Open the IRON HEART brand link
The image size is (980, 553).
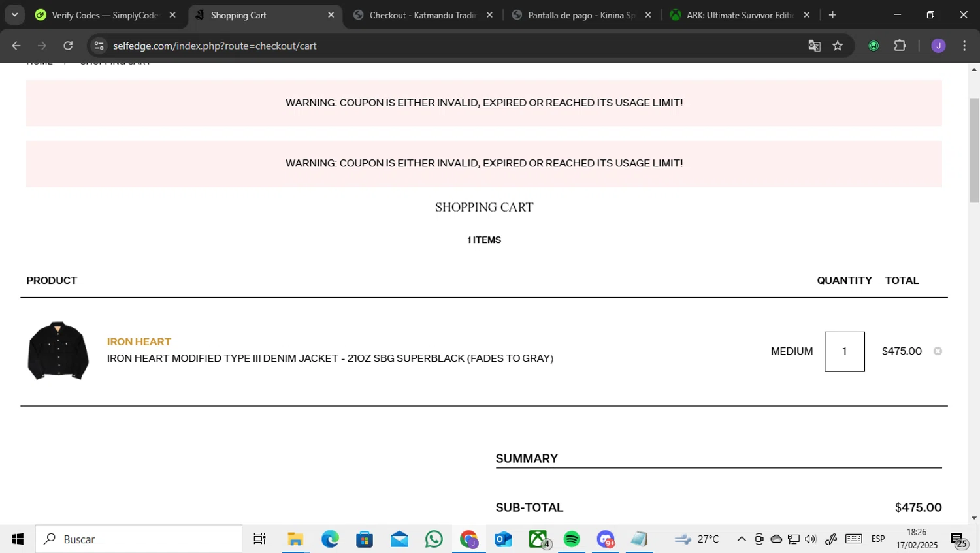[x=139, y=341]
